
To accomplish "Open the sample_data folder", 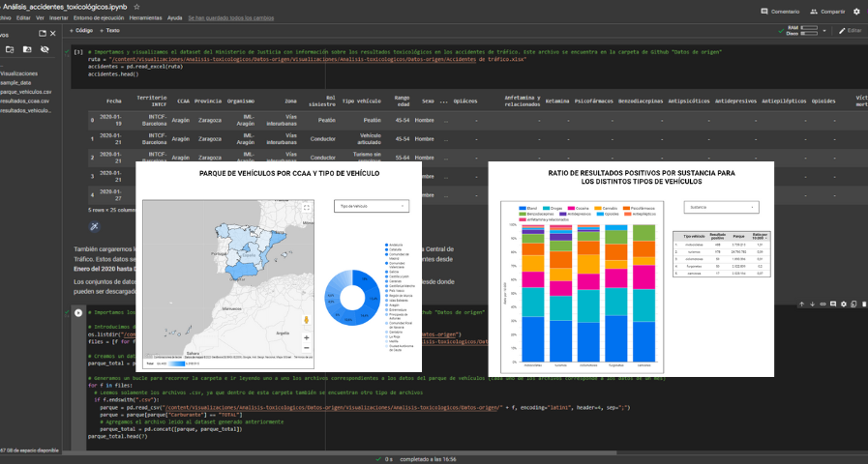I will click(15, 83).
